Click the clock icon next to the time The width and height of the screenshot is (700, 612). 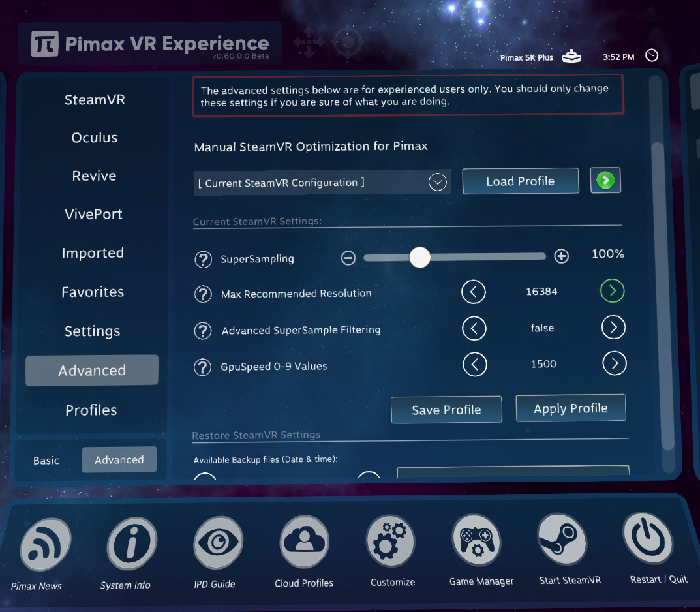click(652, 55)
